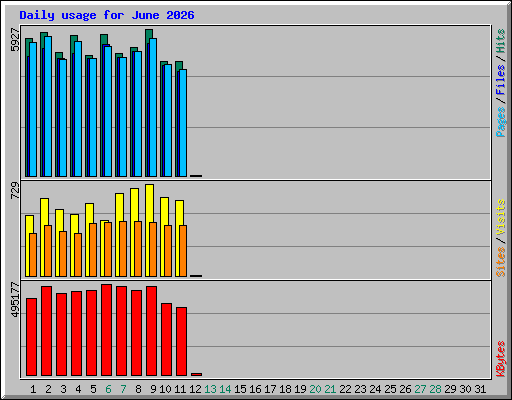Click day 10 on the x-axis
The width and height of the screenshot is (512, 400).
[x=165, y=389]
